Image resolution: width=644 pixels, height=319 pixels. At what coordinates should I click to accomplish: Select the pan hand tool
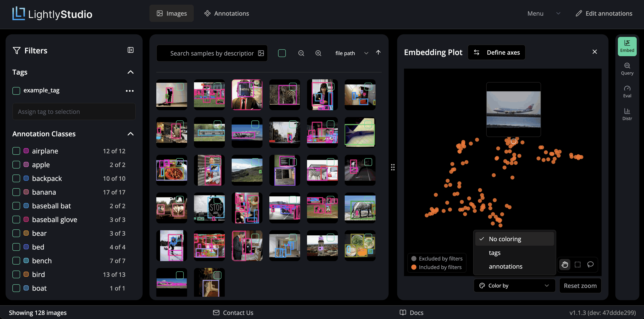(x=565, y=264)
